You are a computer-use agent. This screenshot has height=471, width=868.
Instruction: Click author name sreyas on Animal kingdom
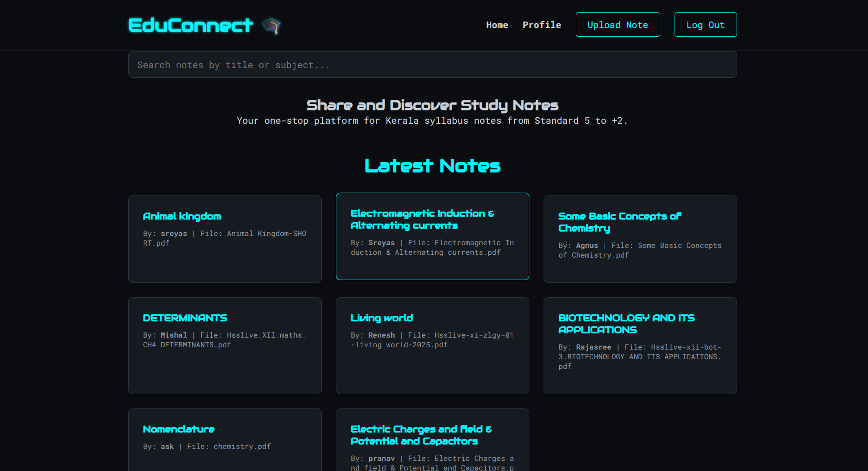point(174,234)
